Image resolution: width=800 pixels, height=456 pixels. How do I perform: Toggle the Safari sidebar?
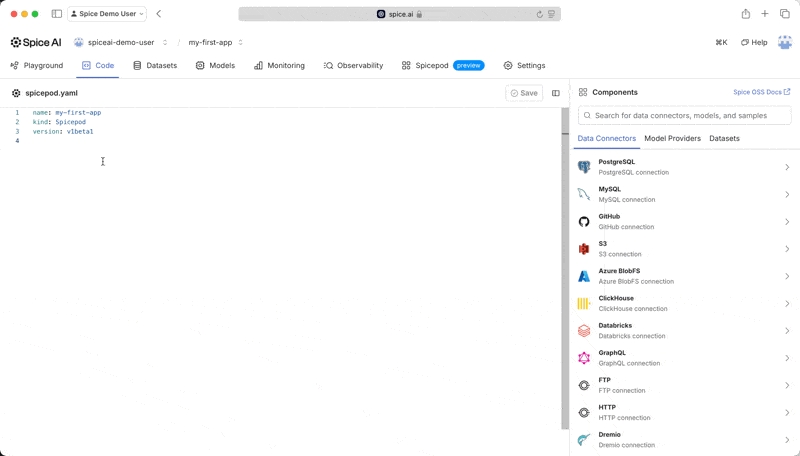pos(56,14)
